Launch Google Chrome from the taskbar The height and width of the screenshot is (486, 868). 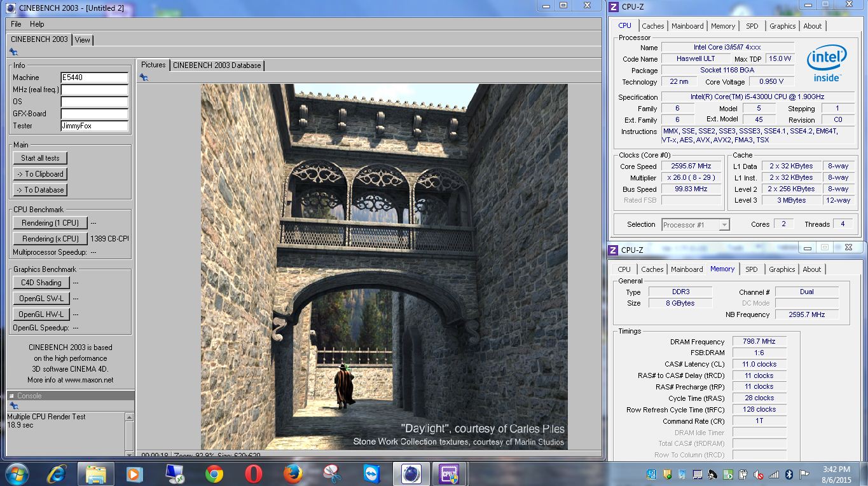[214, 474]
